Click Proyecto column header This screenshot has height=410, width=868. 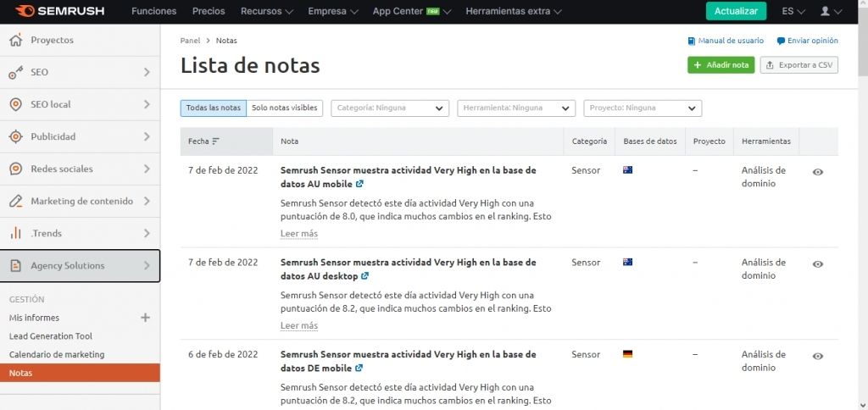click(709, 141)
